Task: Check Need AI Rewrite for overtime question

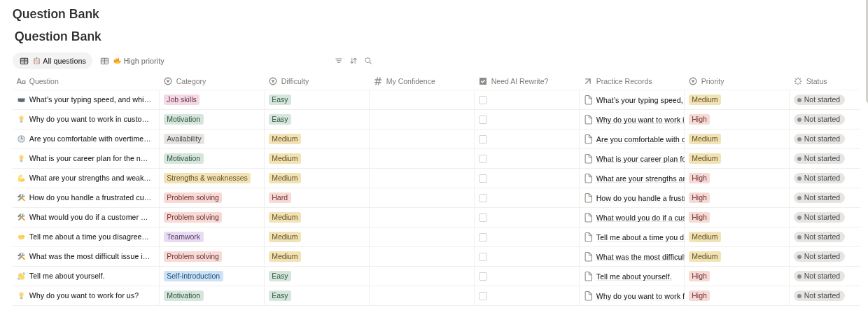Action: coord(483,139)
